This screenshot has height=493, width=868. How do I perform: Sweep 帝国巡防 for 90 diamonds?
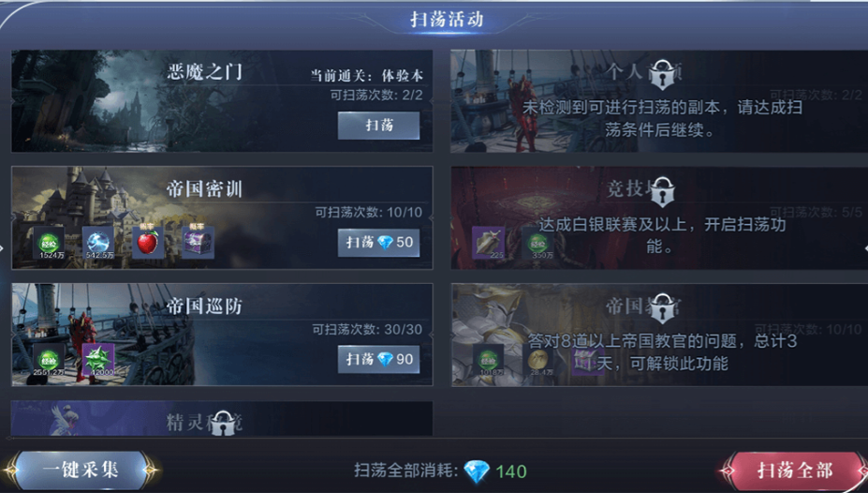click(378, 359)
